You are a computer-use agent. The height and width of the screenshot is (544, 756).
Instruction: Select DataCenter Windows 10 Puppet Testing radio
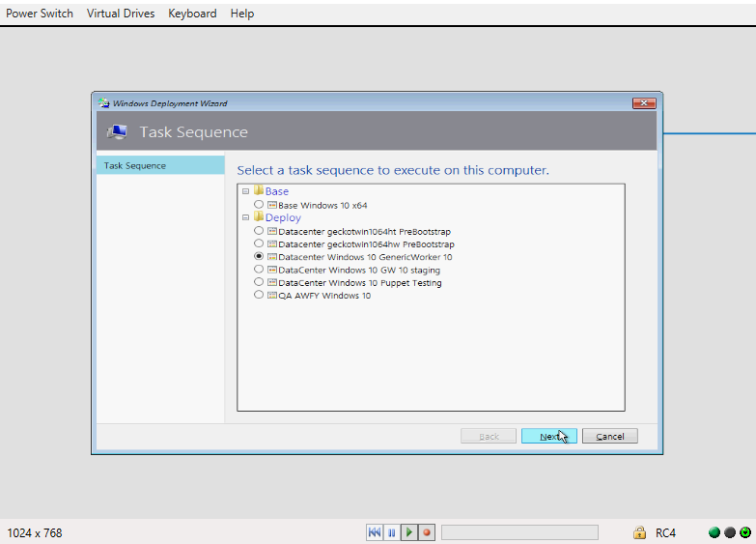tap(259, 282)
